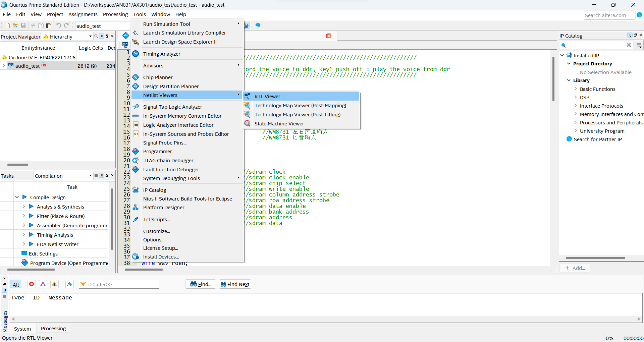The width and height of the screenshot is (644, 342).
Task: Clear the IP Catalog search field
Action: [629, 45]
